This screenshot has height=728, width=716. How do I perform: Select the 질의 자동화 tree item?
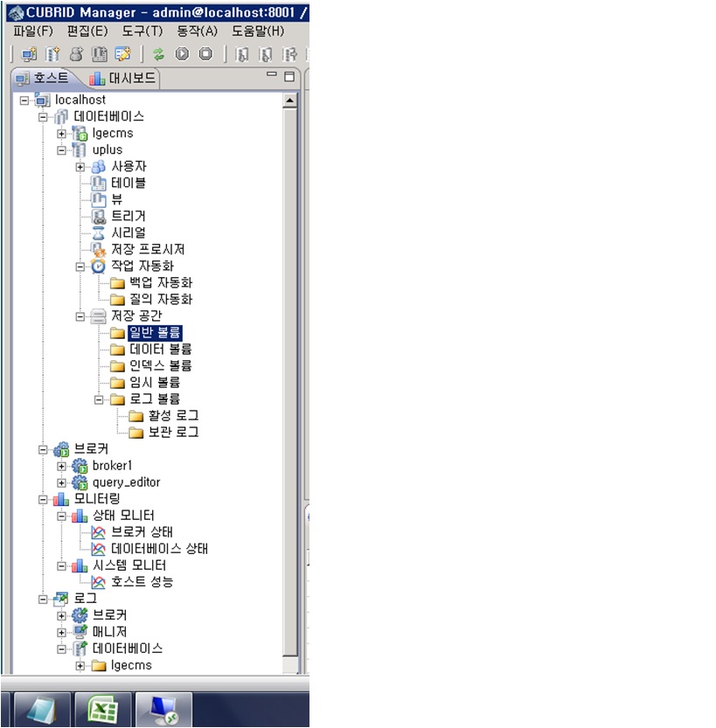pos(161,300)
